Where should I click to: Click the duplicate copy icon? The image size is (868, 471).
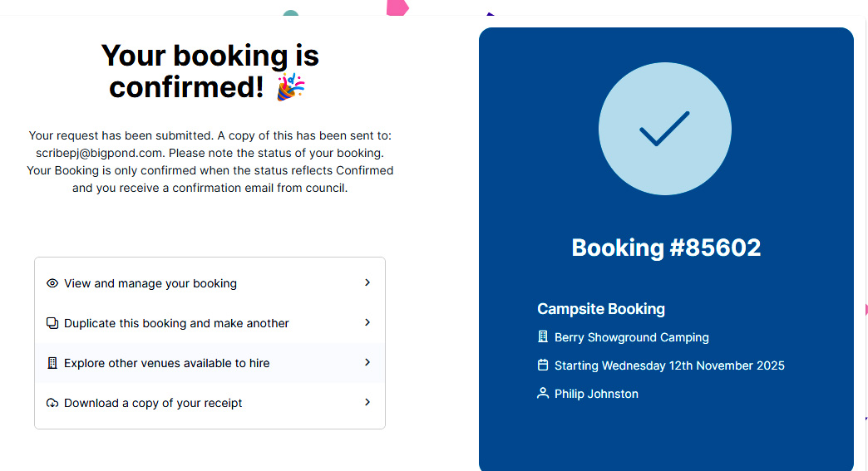(52, 323)
